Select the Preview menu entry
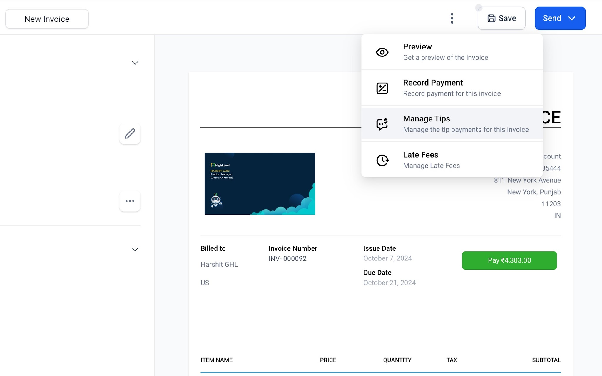602x376 pixels. [452, 52]
